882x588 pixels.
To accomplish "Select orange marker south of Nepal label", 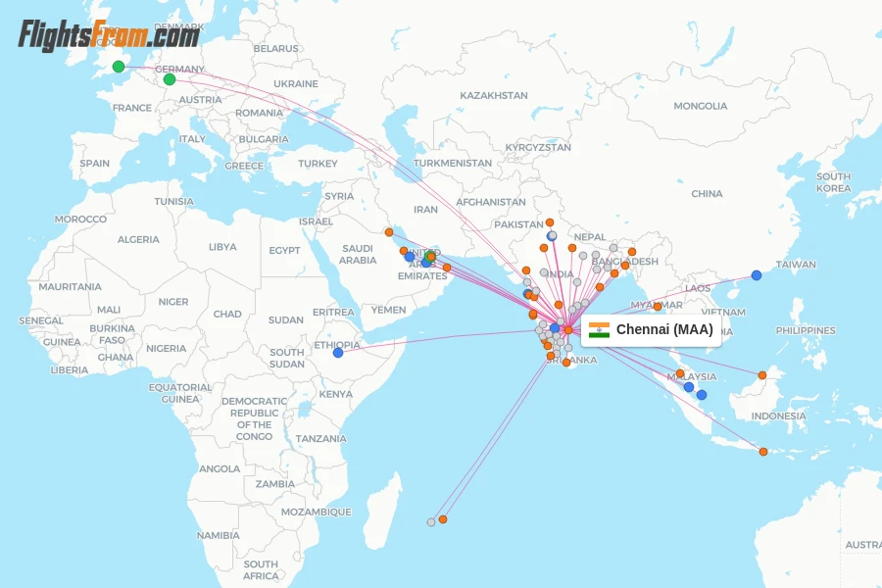I will pos(572,248).
